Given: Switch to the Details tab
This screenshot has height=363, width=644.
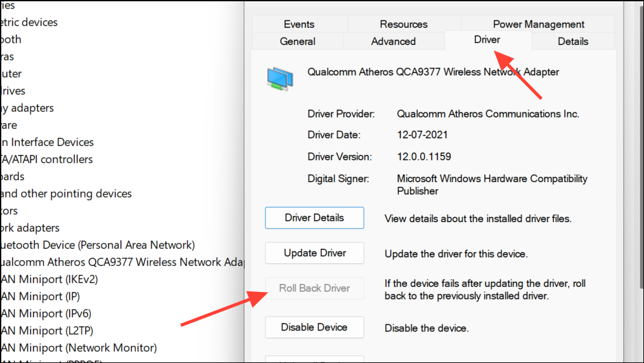Looking at the screenshot, I should (x=572, y=41).
